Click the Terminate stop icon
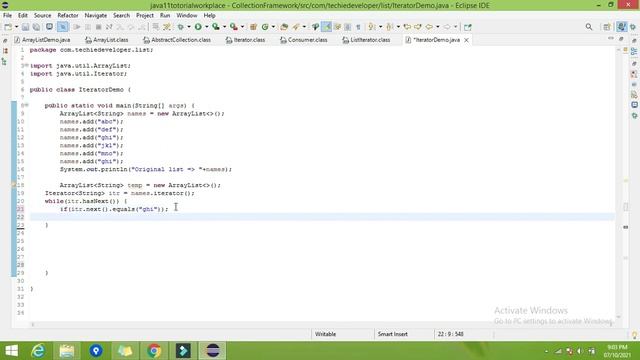Image resolution: width=640 pixels, height=360 pixels. point(98,27)
